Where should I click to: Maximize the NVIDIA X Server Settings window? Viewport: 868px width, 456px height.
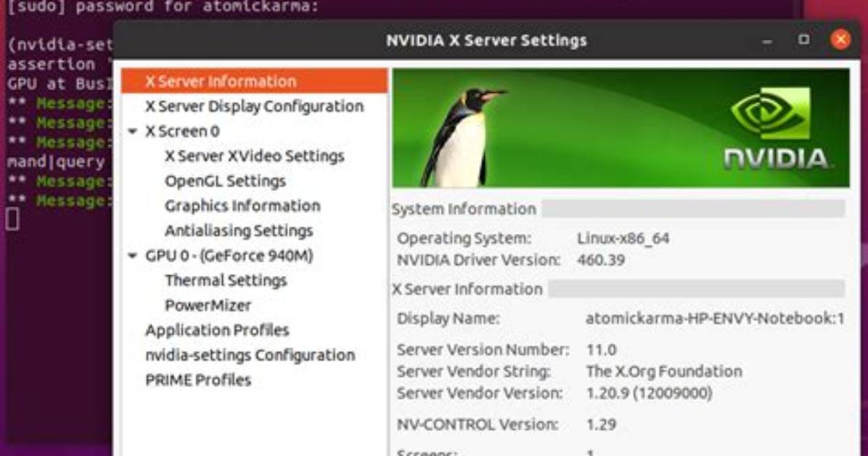coord(804,40)
